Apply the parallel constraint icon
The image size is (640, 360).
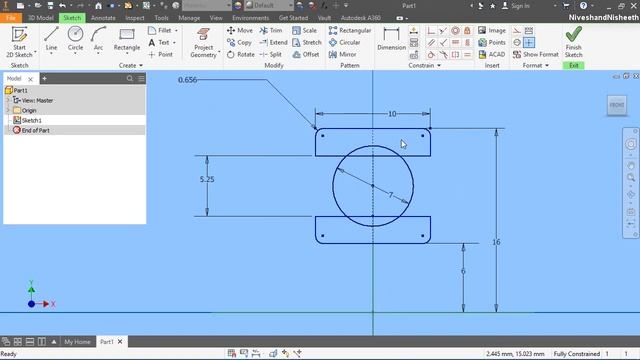(x=431, y=42)
